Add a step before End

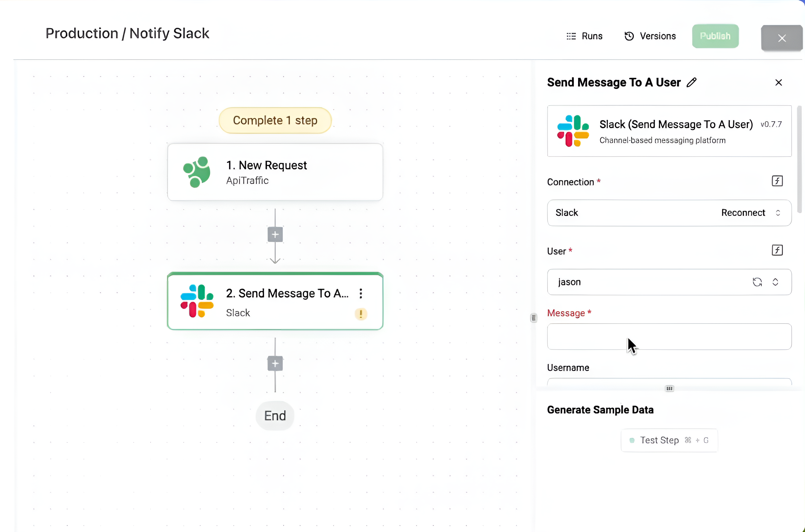click(275, 364)
